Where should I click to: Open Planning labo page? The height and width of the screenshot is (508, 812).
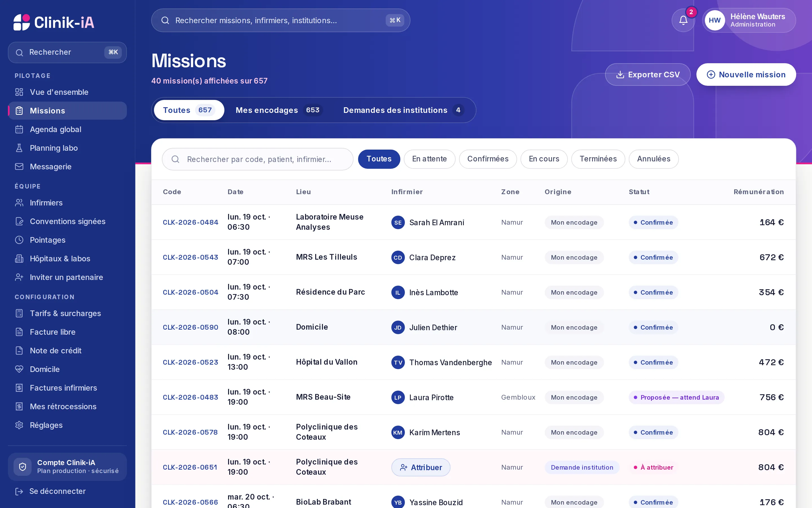tap(67, 148)
